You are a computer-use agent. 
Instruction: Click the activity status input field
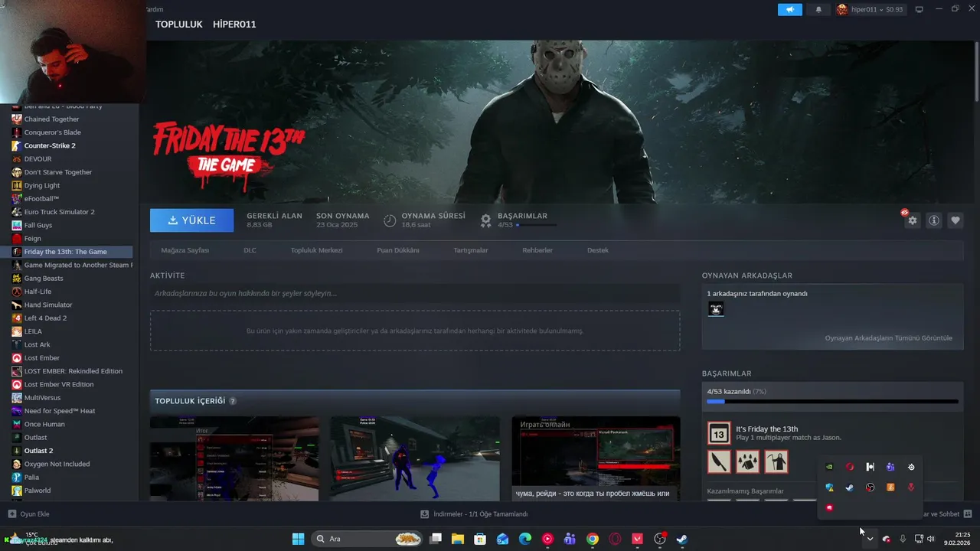pos(415,293)
